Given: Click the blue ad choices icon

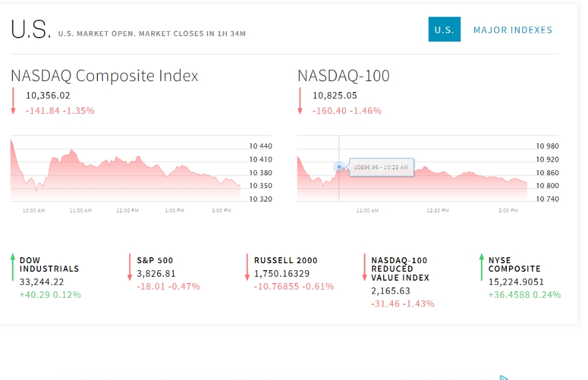Looking at the screenshot, I should click(x=503, y=377).
